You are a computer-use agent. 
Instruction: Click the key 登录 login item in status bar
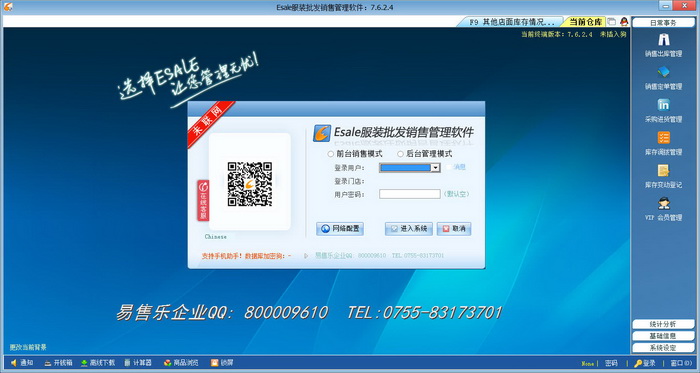(x=645, y=364)
